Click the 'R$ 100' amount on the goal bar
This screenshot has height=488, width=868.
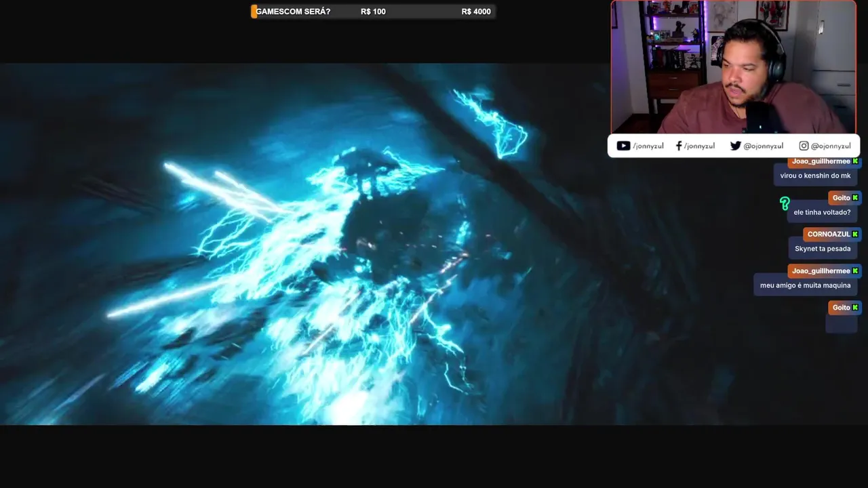pos(373,12)
